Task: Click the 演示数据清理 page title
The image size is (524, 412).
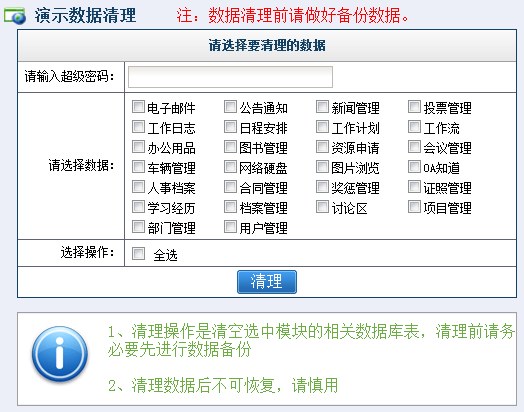Action: click(85, 15)
